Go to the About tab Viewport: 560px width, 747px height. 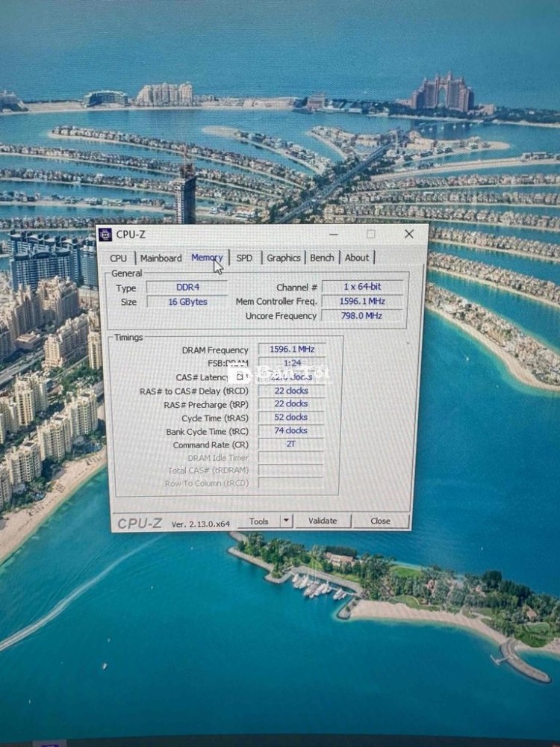(357, 258)
